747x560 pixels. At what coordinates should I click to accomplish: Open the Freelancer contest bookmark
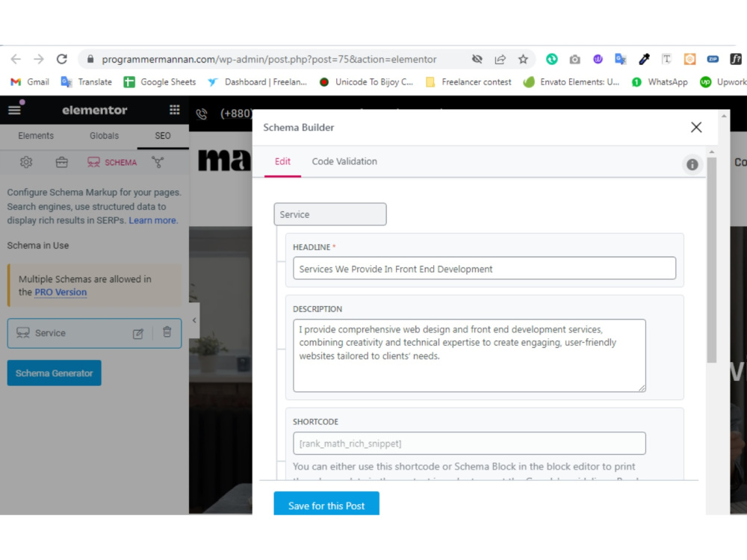pyautogui.click(x=468, y=82)
